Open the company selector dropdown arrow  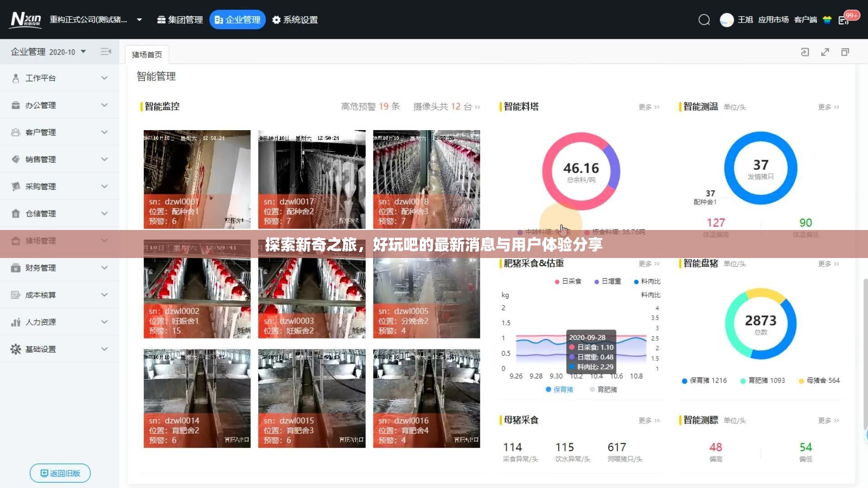tap(139, 20)
